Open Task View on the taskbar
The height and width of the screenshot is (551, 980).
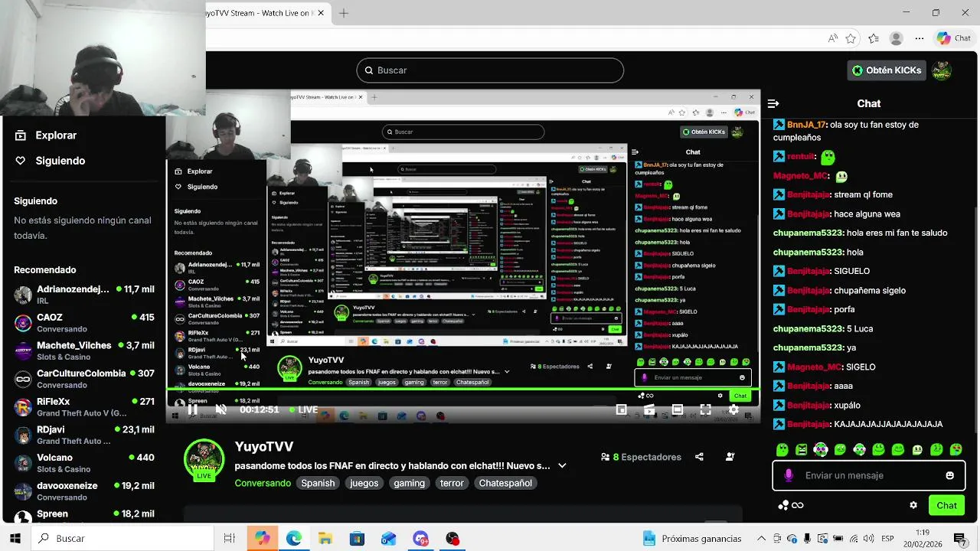(229, 538)
